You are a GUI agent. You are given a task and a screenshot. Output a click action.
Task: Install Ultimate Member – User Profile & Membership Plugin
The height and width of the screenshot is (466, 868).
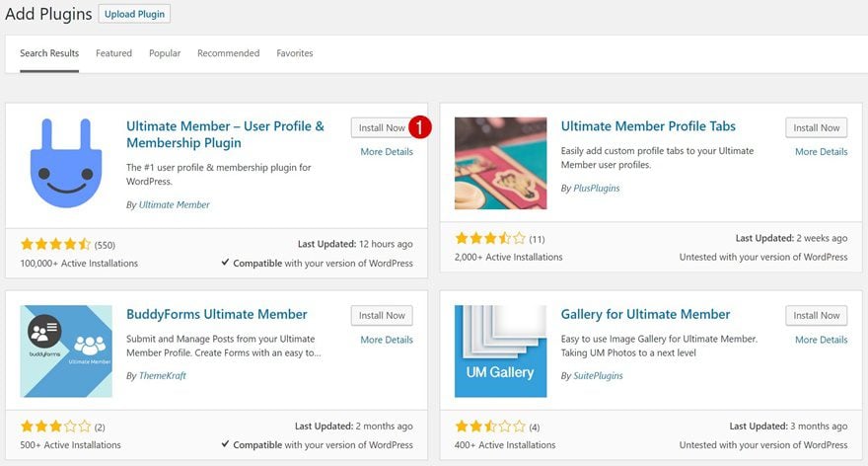382,127
